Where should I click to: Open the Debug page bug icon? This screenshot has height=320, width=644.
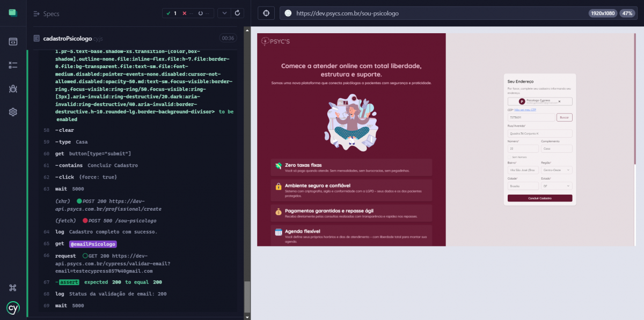(13, 88)
